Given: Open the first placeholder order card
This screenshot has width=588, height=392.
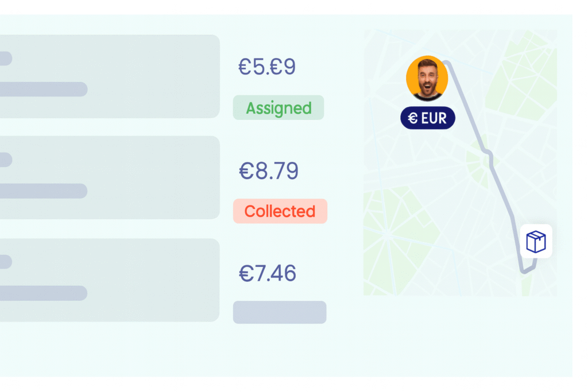Looking at the screenshot, I should (x=110, y=76).
